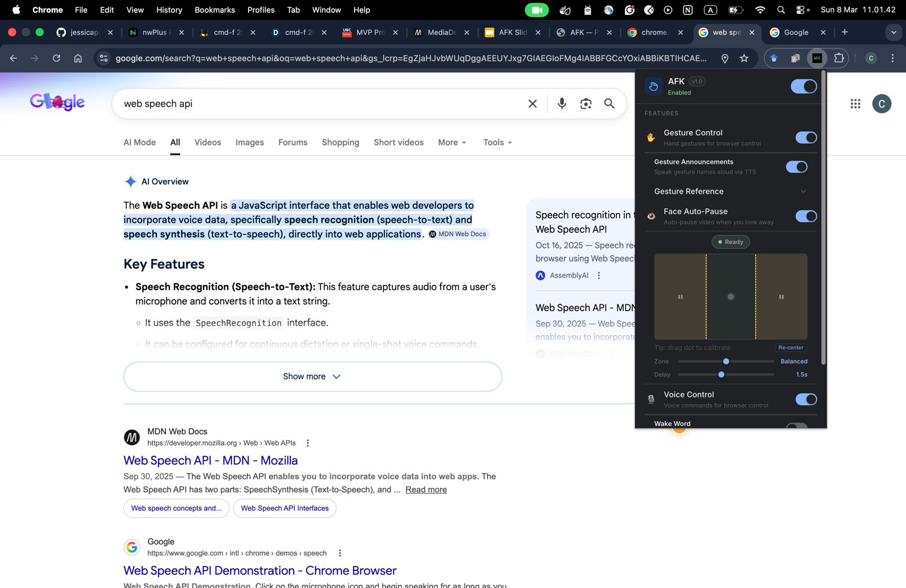Open the Forums search tab
The width and height of the screenshot is (906, 588).
(293, 143)
